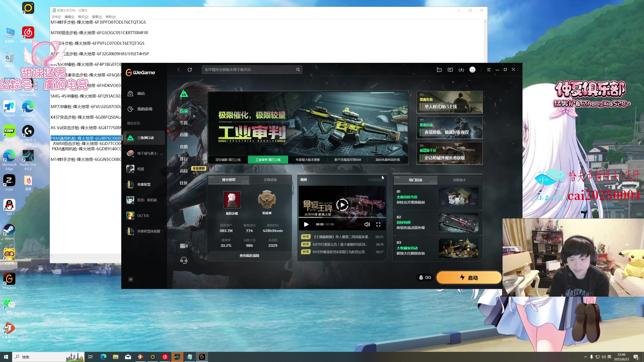Enter fullscreen for the video
The image size is (644, 362).
378,224
